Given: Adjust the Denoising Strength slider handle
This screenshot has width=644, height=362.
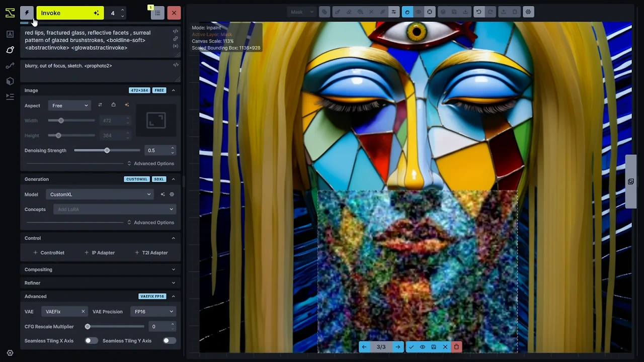Looking at the screenshot, I should tap(107, 150).
